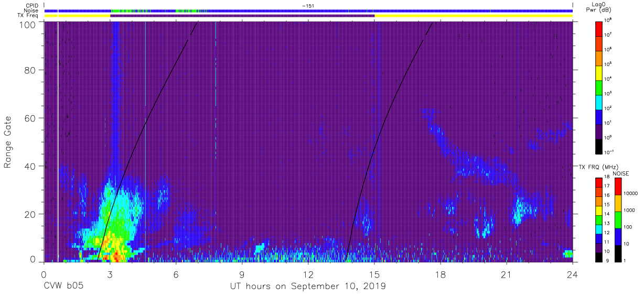Click y-axis tick label '60'

(x=30, y=118)
